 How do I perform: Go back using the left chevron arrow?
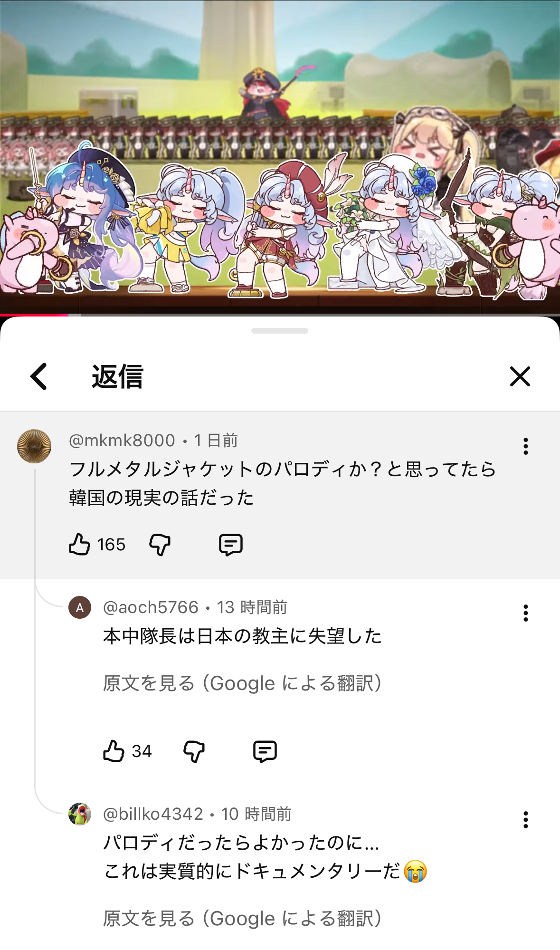click(38, 376)
